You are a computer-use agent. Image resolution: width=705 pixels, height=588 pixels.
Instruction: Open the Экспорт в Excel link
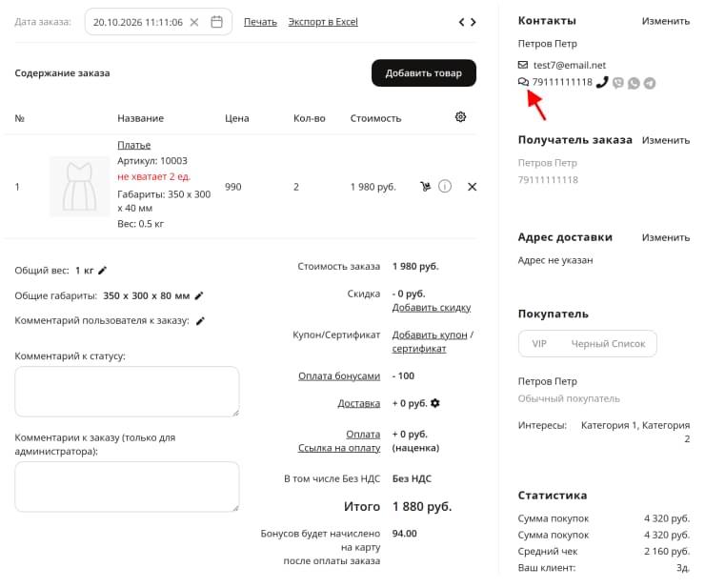tap(323, 22)
